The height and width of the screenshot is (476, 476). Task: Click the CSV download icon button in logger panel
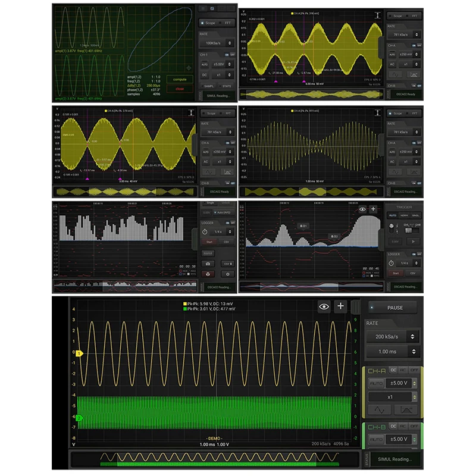pyautogui.click(x=228, y=264)
